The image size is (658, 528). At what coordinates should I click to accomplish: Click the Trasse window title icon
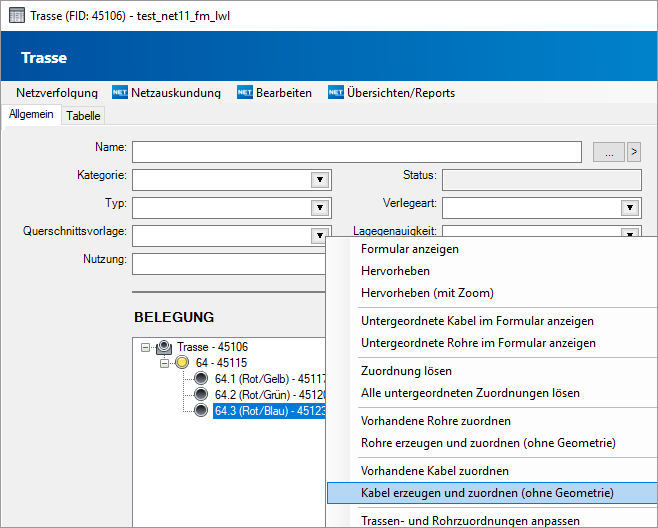(x=17, y=16)
